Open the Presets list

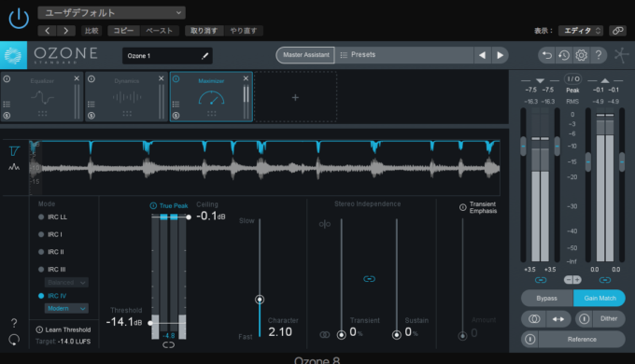(x=404, y=55)
